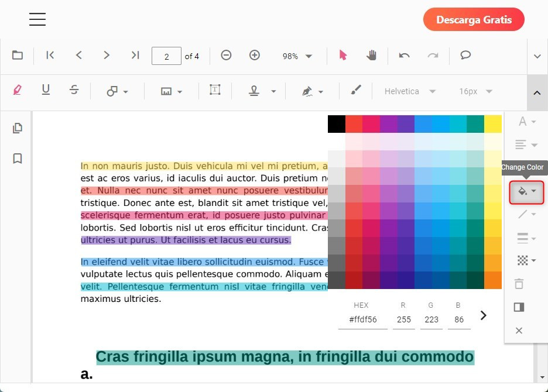Select the Highlight tool in the toolbar
This screenshot has width=548, height=392.
[18, 90]
